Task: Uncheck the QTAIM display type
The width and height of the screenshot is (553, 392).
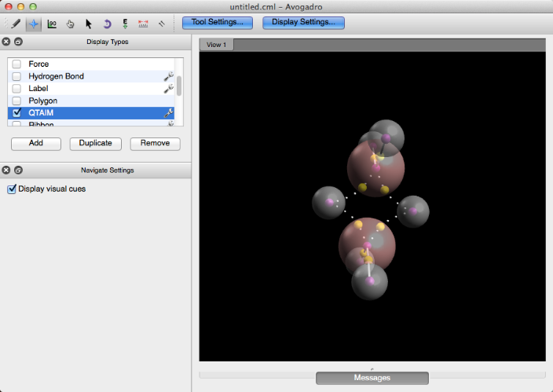Action: [17, 113]
